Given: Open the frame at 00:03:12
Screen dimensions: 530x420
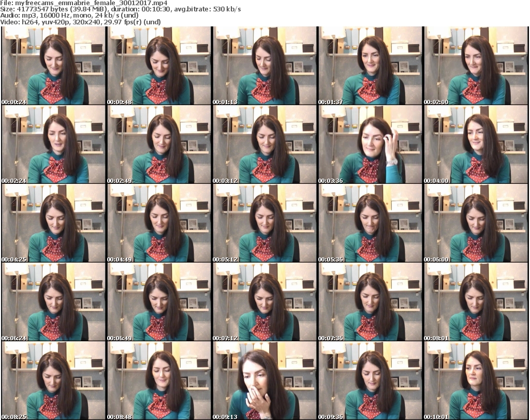Looking at the screenshot, I should pyautogui.click(x=264, y=144).
